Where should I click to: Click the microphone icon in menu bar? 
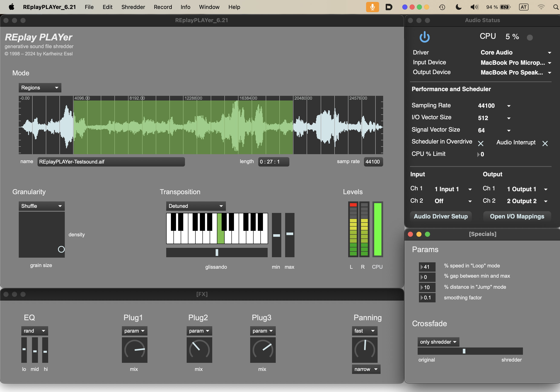(x=372, y=7)
